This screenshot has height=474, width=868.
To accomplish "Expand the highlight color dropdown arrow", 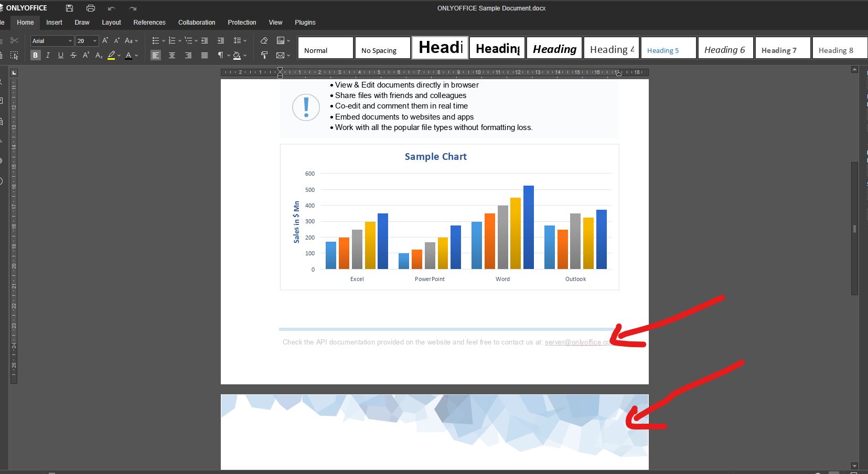I will pos(119,55).
